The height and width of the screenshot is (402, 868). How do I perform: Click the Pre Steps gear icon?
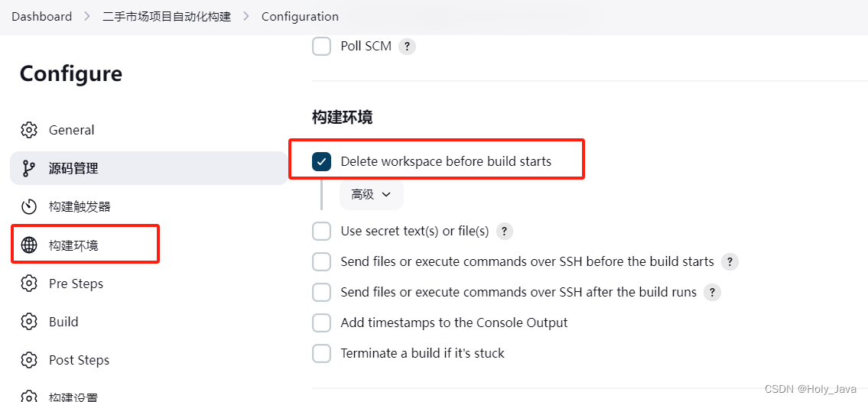pos(29,284)
